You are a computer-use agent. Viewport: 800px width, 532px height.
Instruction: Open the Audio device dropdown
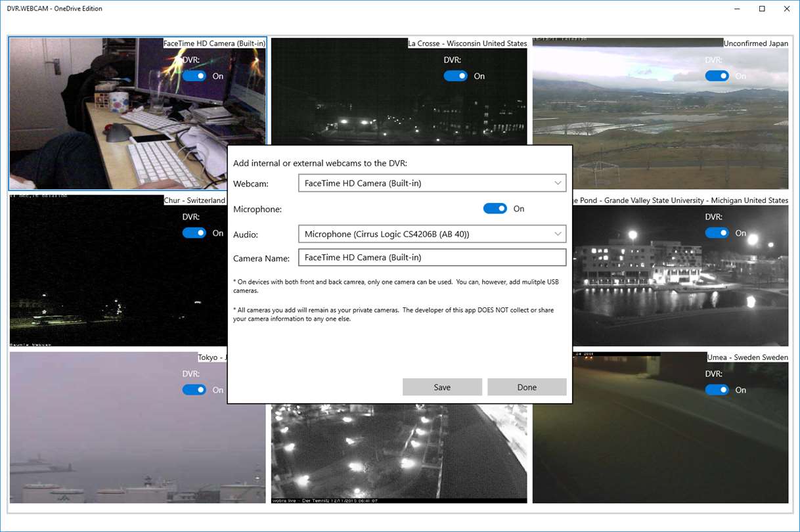tap(432, 234)
